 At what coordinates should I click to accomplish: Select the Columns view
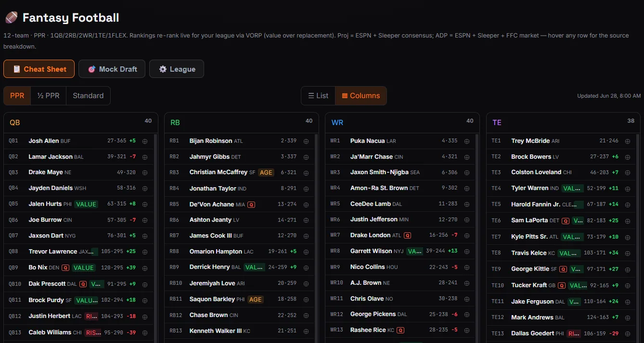click(361, 96)
